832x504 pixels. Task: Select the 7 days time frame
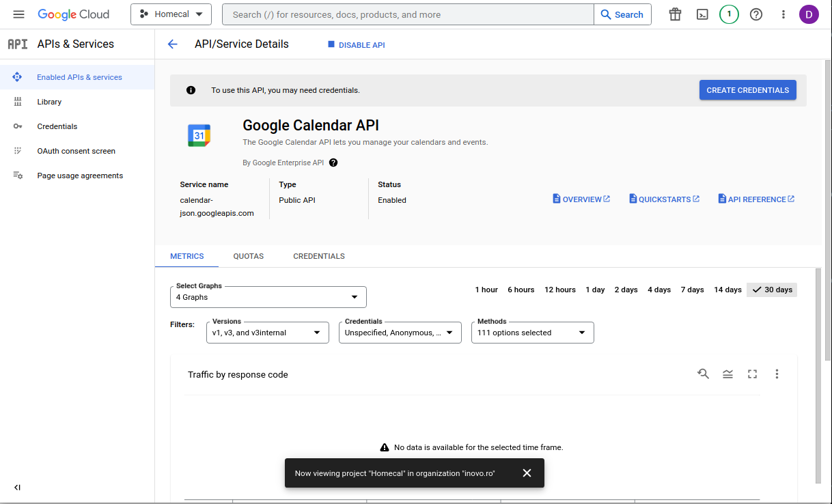(x=692, y=290)
